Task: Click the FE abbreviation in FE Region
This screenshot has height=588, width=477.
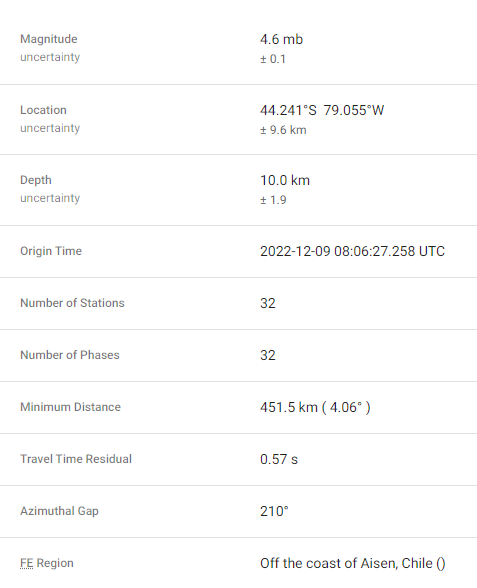Action: (x=27, y=563)
